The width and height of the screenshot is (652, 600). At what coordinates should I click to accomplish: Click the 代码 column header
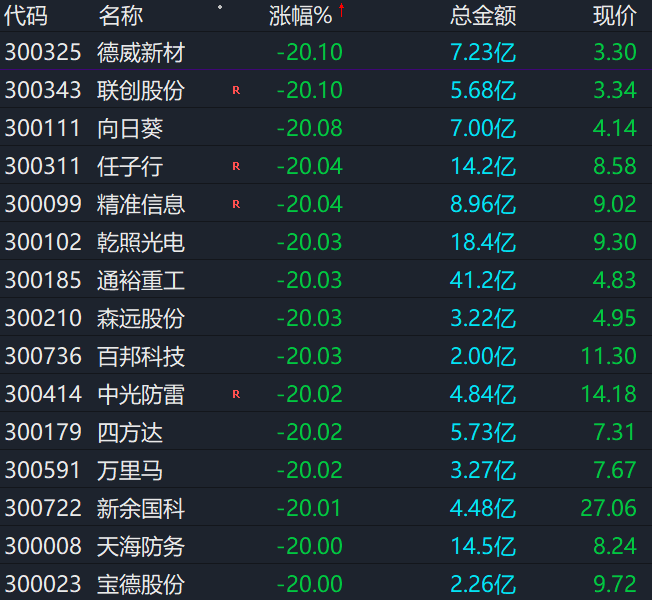tap(26, 16)
